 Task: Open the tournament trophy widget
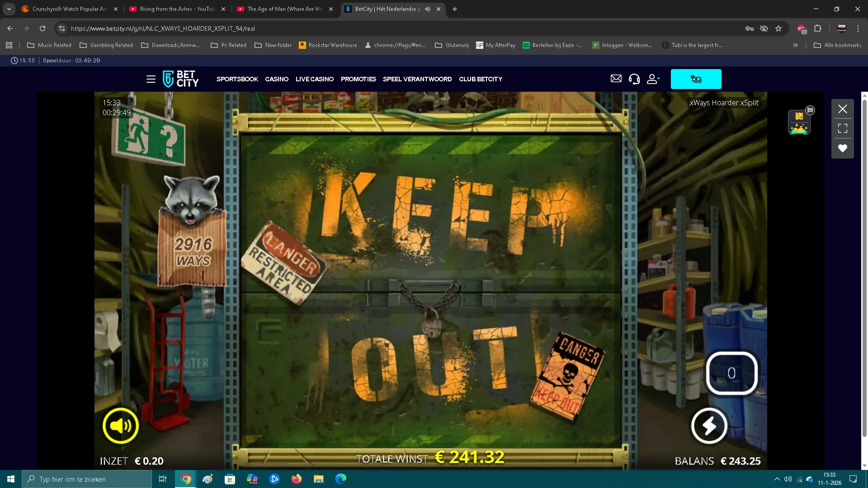pos(799,122)
